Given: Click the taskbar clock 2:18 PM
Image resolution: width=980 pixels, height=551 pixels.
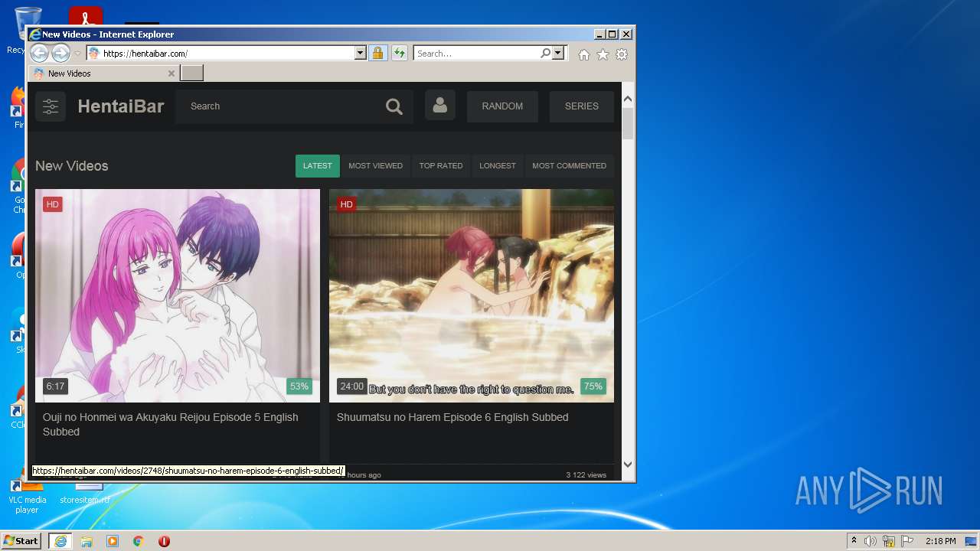Looking at the screenshot, I should (x=940, y=541).
